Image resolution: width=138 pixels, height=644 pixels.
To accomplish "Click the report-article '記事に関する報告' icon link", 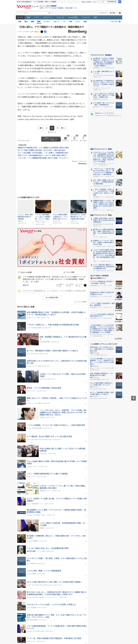I will click(x=23, y=140).
